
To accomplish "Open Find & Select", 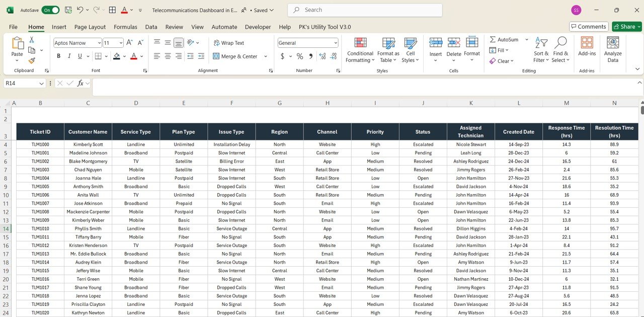I will 561,50.
